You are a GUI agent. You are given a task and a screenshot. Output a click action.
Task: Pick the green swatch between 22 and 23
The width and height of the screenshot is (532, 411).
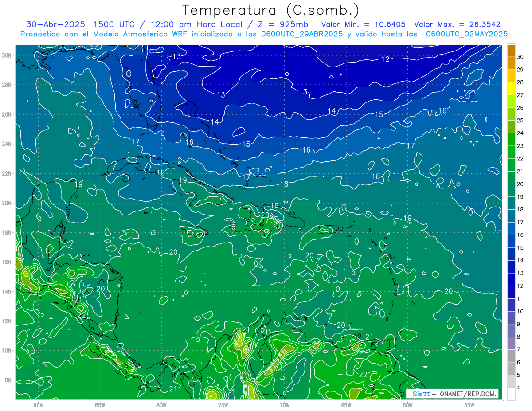(x=511, y=153)
